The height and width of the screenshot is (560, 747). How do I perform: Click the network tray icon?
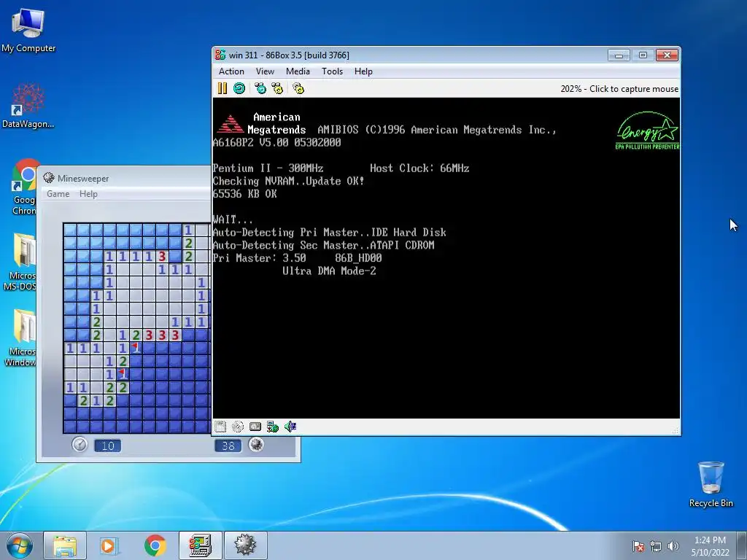coord(656,546)
